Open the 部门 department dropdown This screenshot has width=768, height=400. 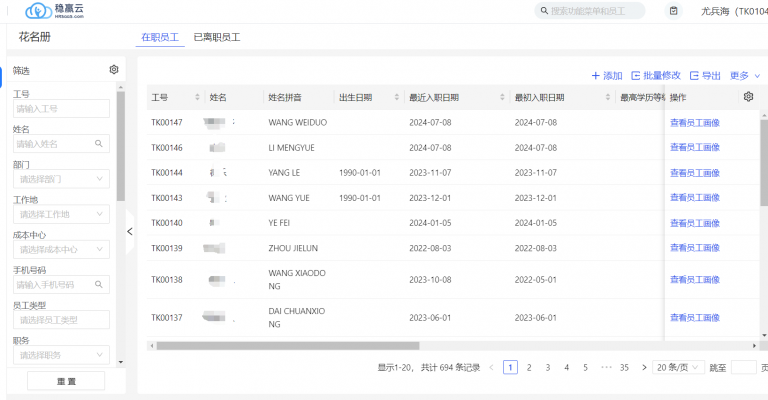[61, 180]
